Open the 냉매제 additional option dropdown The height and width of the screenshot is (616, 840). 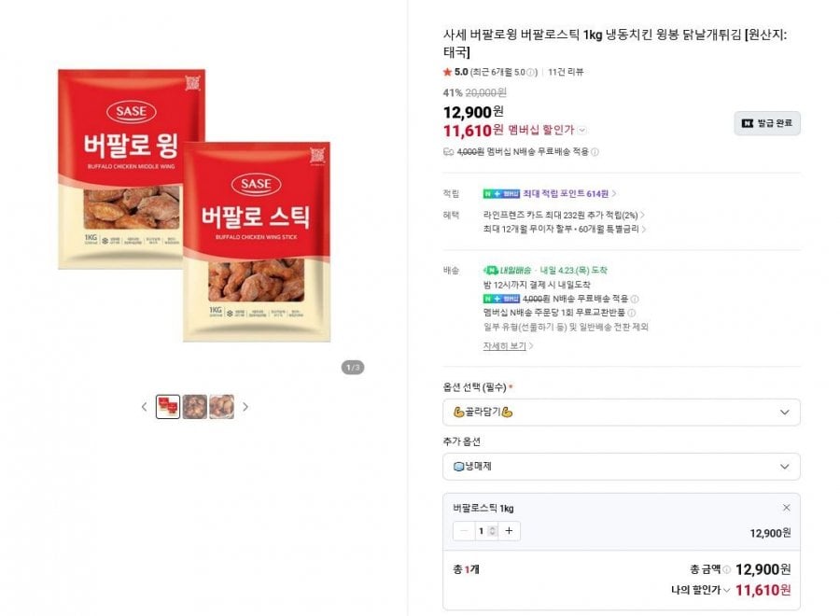coord(621,467)
